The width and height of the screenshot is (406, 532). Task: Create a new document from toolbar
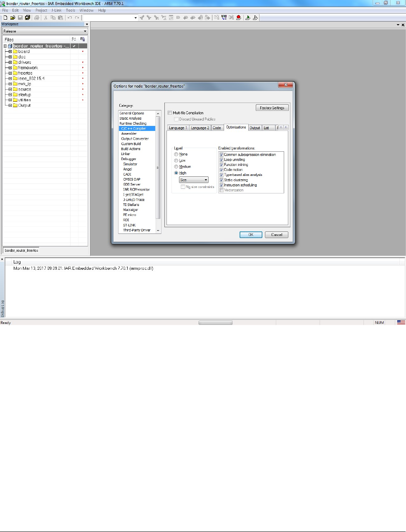pos(5,18)
